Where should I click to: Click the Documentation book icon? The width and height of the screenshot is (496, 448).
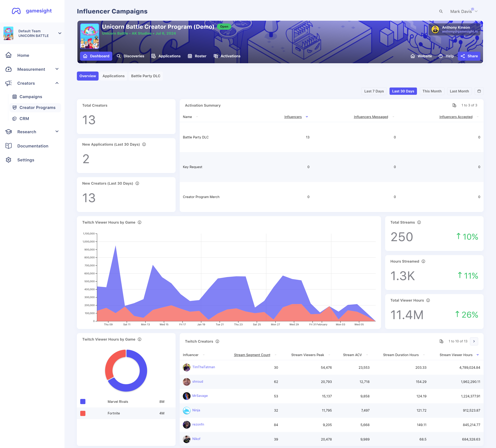point(9,146)
